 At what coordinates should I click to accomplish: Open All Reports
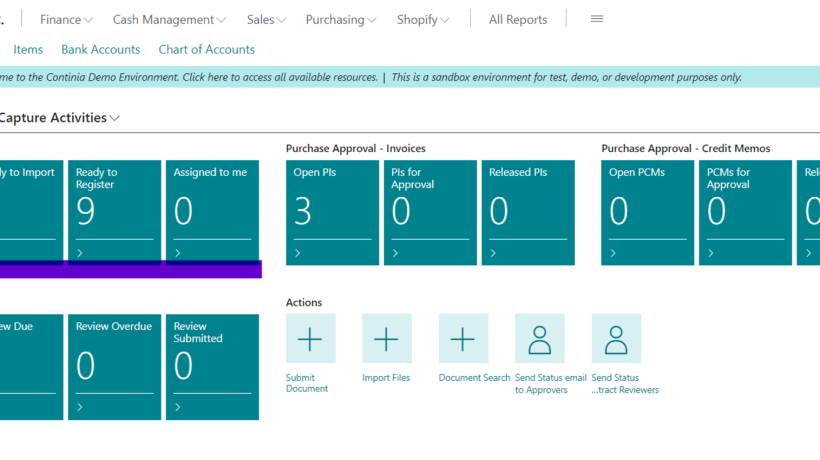[518, 20]
